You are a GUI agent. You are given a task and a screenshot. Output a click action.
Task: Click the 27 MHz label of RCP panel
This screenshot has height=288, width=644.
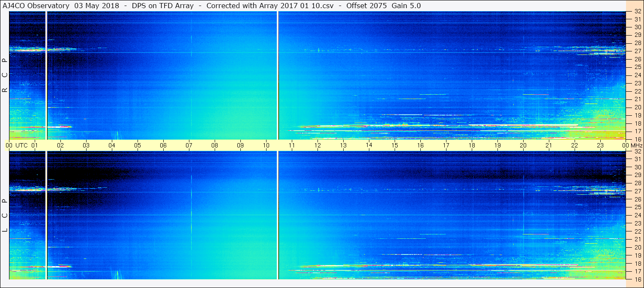pyautogui.click(x=638, y=51)
